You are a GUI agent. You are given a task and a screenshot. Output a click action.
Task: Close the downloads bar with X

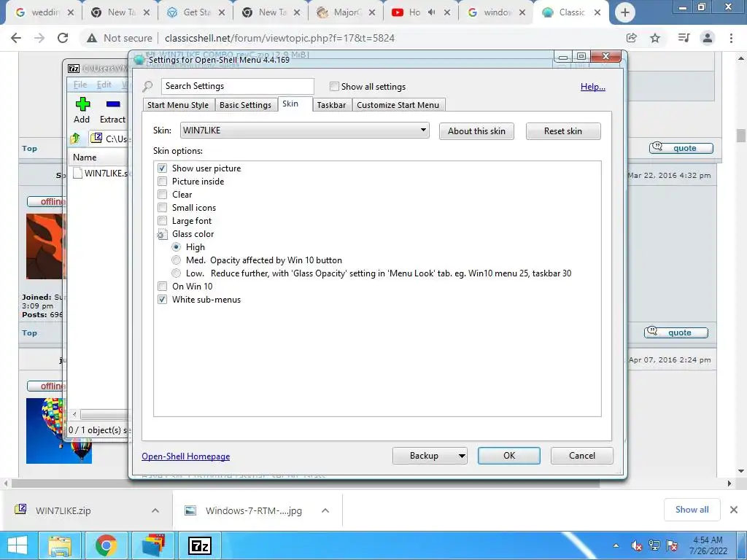pos(734,510)
